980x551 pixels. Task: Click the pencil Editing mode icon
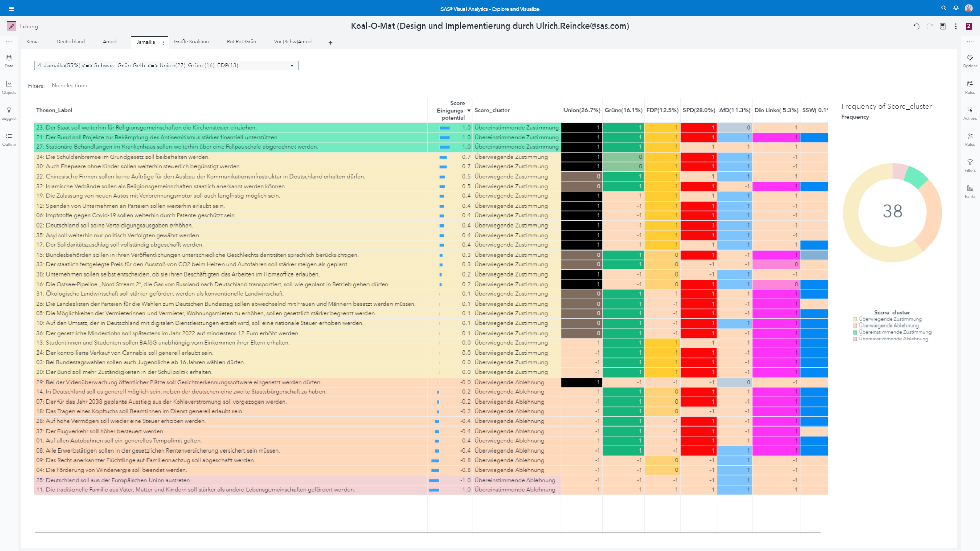click(x=11, y=26)
